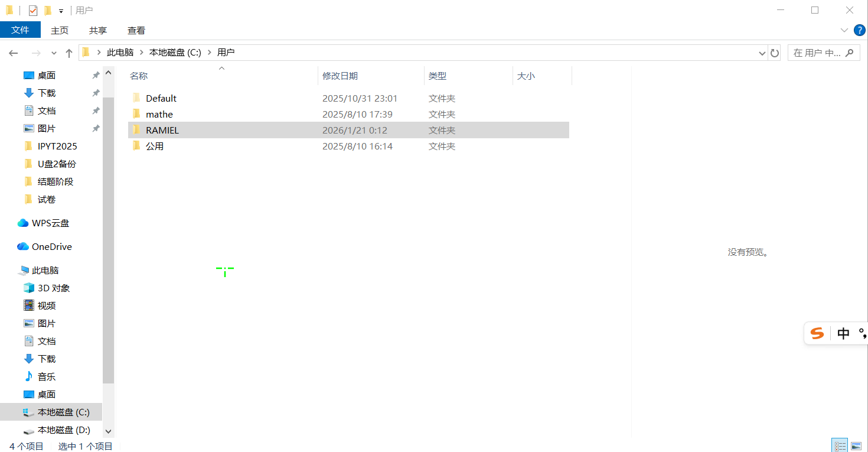The width and height of the screenshot is (868, 452).
Task: Click 此电脑 breadcrumb in address bar
Action: [120, 53]
